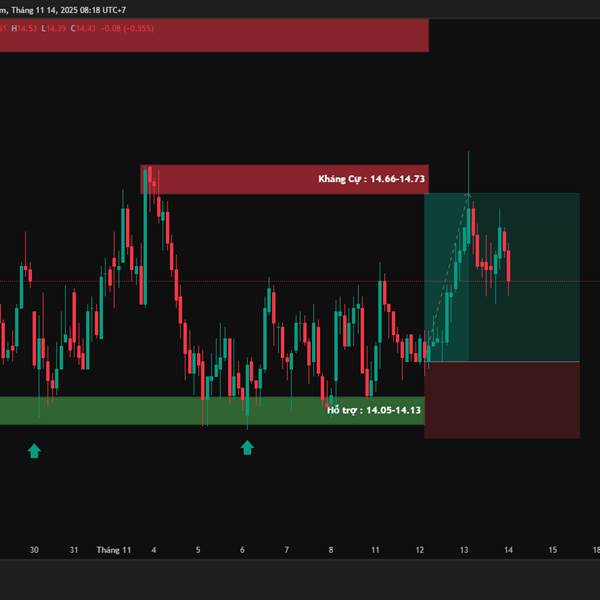Click date label 8 on the time axis
Viewport: 600px width, 600px height.
tap(331, 550)
